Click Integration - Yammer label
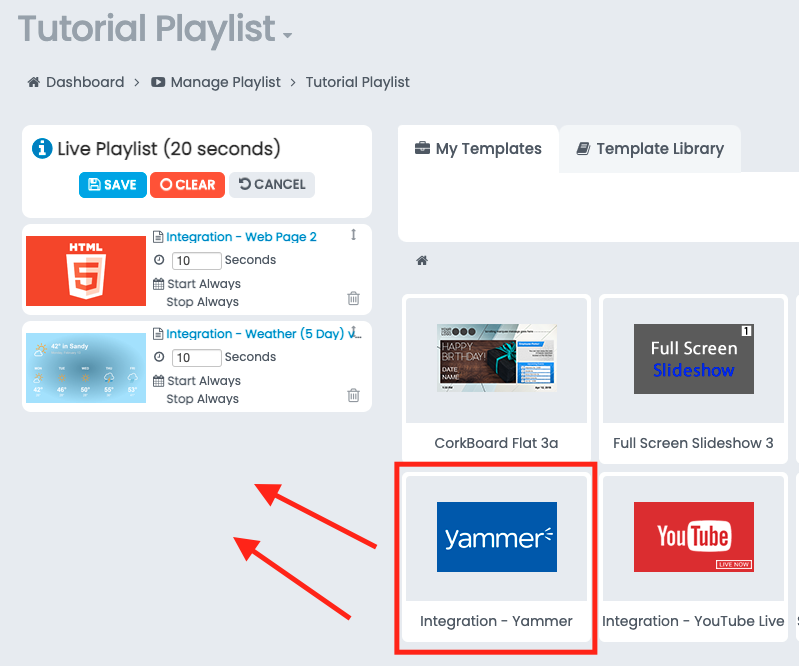 point(496,621)
